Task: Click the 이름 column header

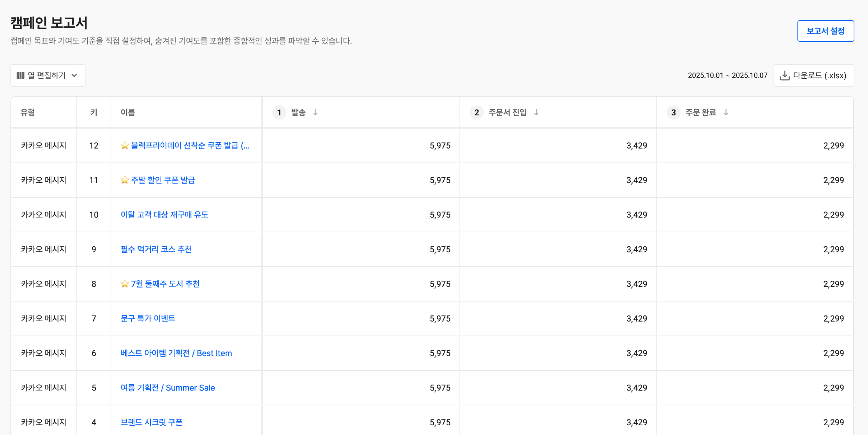Action: click(x=128, y=112)
